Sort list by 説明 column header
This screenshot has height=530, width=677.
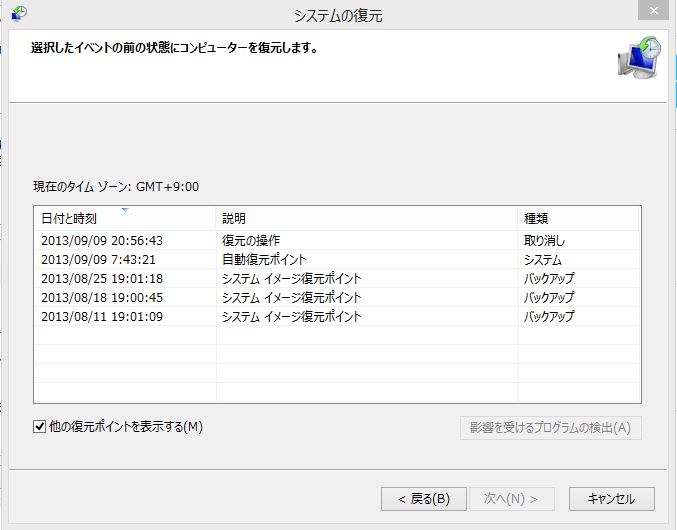[366, 218]
